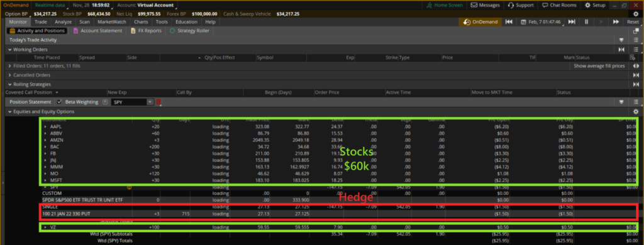Expand the Filled Orders section
Viewport: 644px width, 245px height.
[9, 66]
